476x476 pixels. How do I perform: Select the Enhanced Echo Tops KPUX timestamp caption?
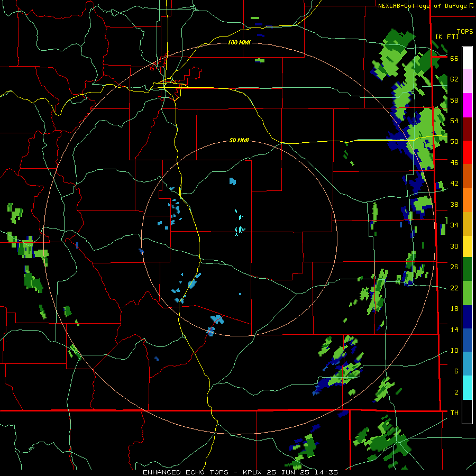[240, 472]
